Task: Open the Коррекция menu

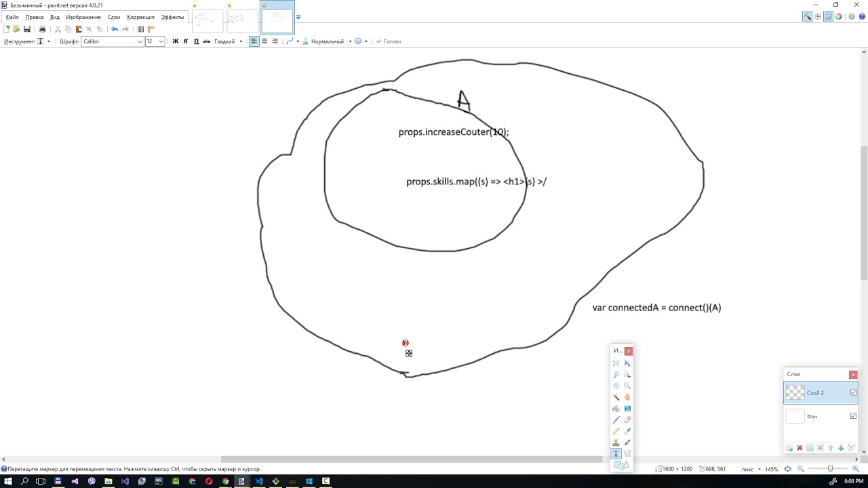Action: tap(141, 17)
